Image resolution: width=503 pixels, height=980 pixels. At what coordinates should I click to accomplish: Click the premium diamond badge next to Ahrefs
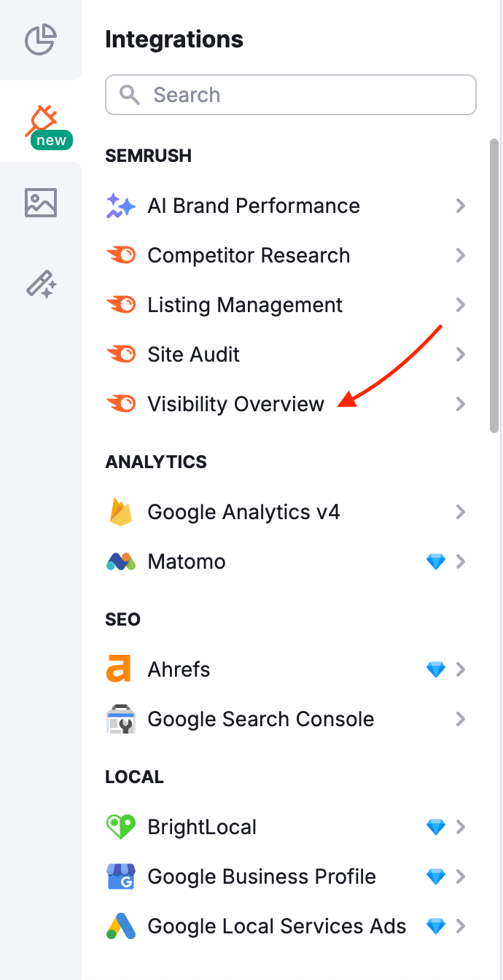[436, 669]
